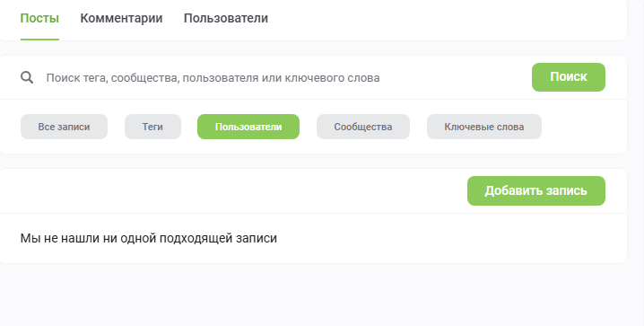Click the placeholder text in the search bar
The height and width of the screenshot is (326, 644).
coord(213,78)
